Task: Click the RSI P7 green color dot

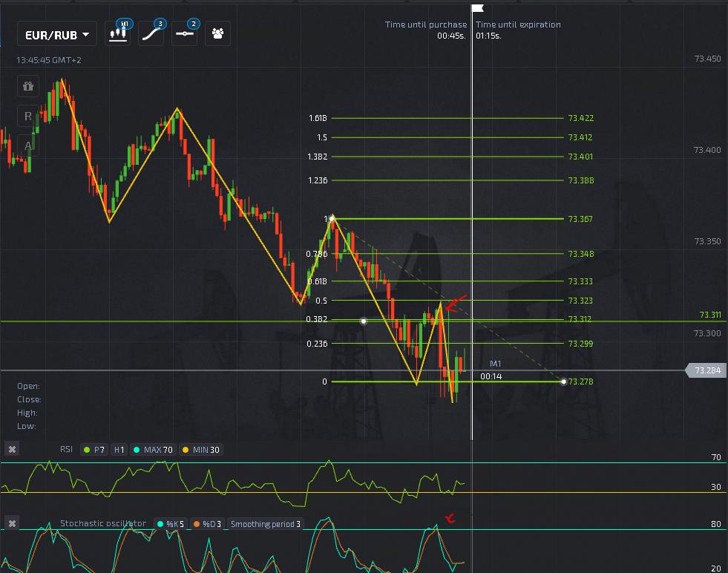Action: [x=87, y=450]
